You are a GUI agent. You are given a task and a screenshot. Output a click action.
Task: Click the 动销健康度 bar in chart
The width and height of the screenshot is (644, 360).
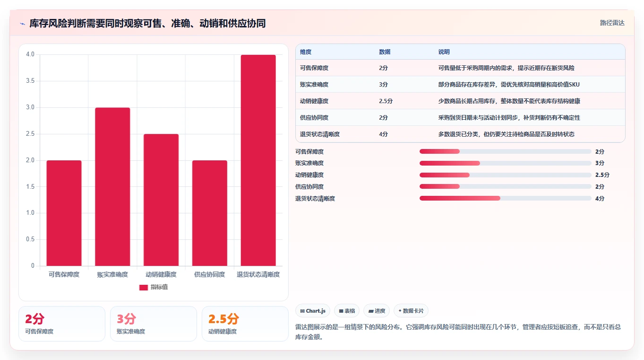pyautogui.click(x=161, y=200)
